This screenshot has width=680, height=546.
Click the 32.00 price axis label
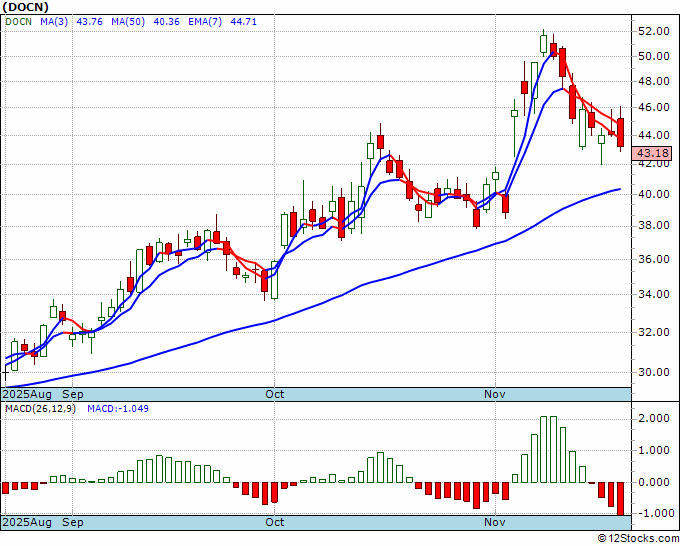(654, 332)
